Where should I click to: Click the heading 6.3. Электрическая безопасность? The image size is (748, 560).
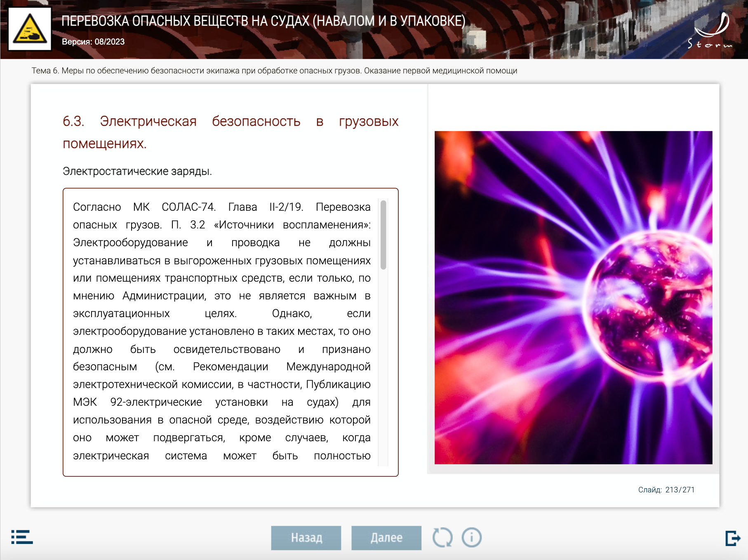tap(231, 132)
